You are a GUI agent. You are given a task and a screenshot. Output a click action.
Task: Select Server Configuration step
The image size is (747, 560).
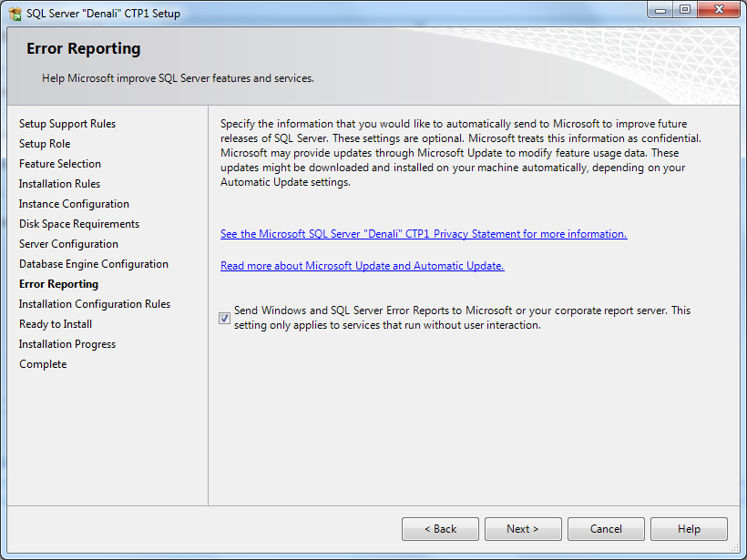(x=68, y=244)
